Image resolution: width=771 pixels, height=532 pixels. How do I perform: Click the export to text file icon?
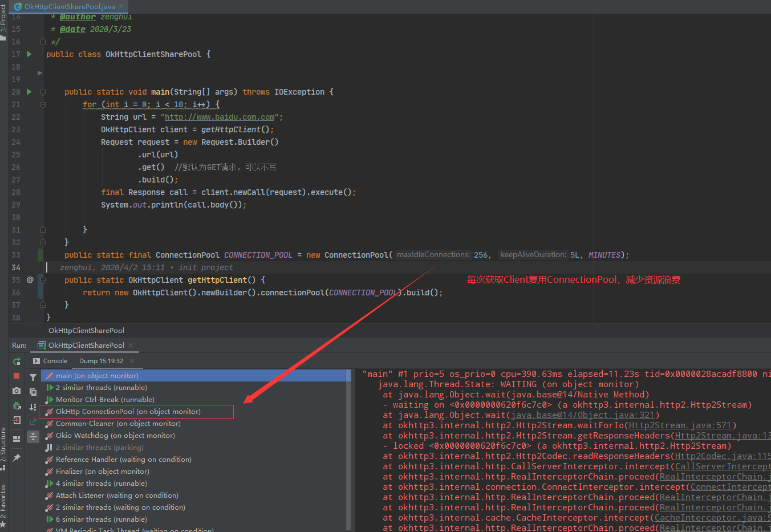(33, 421)
